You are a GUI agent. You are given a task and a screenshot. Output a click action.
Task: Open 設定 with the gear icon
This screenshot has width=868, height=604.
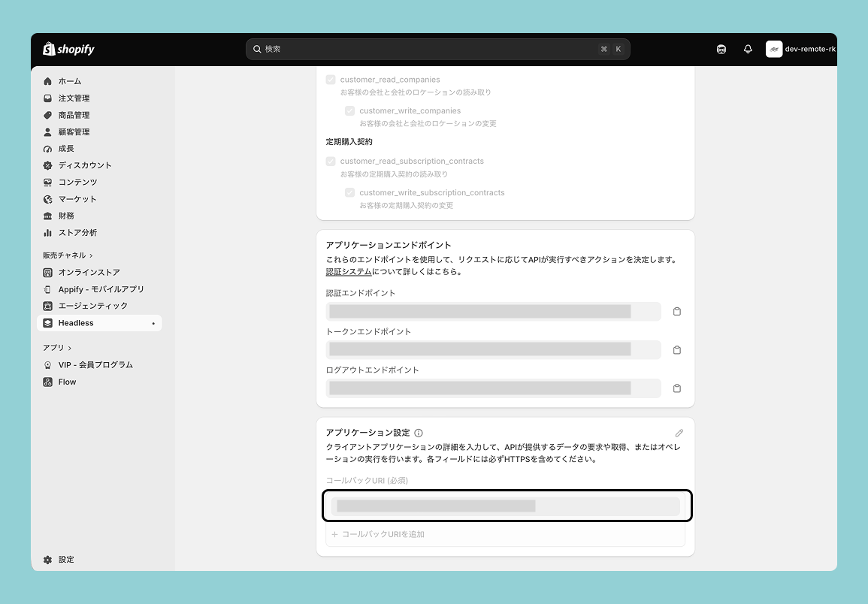point(59,560)
